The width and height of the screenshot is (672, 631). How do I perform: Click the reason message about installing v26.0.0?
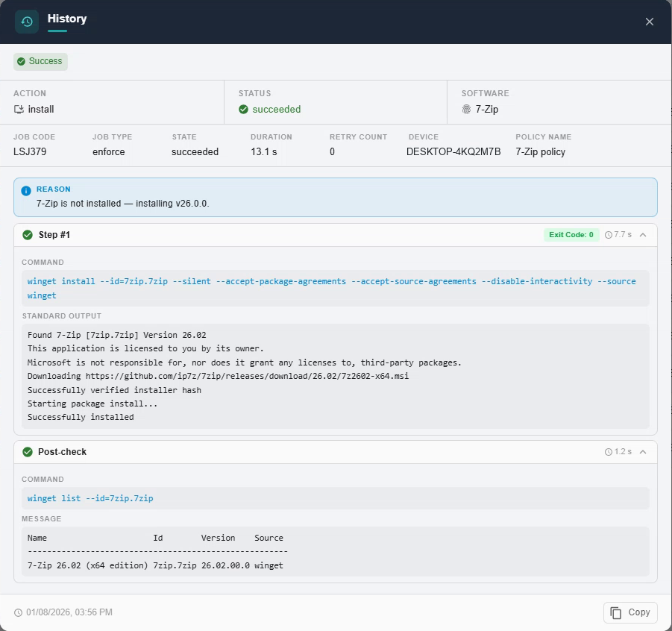(x=123, y=204)
